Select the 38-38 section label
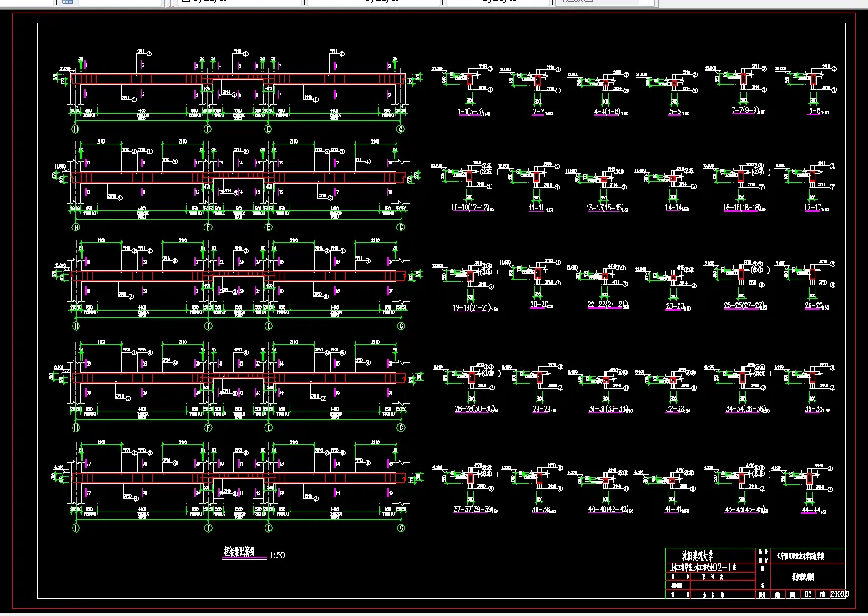The width and height of the screenshot is (868, 616). 541,509
